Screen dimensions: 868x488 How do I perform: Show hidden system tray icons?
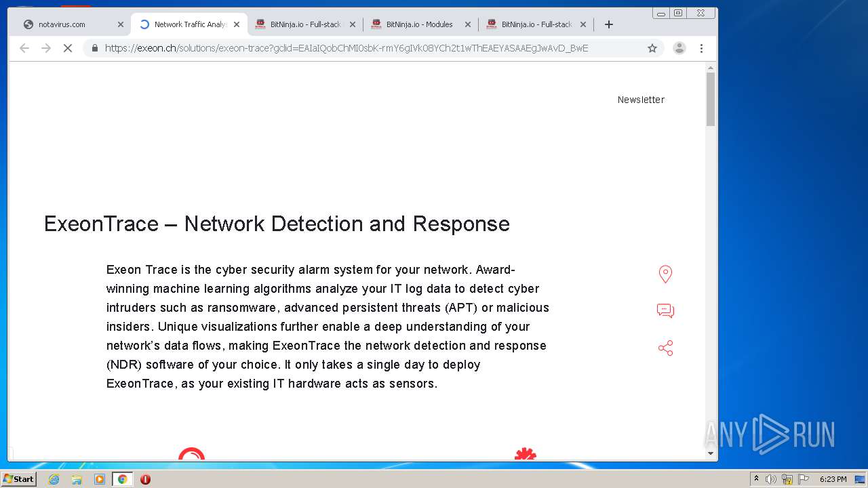pos(756,479)
